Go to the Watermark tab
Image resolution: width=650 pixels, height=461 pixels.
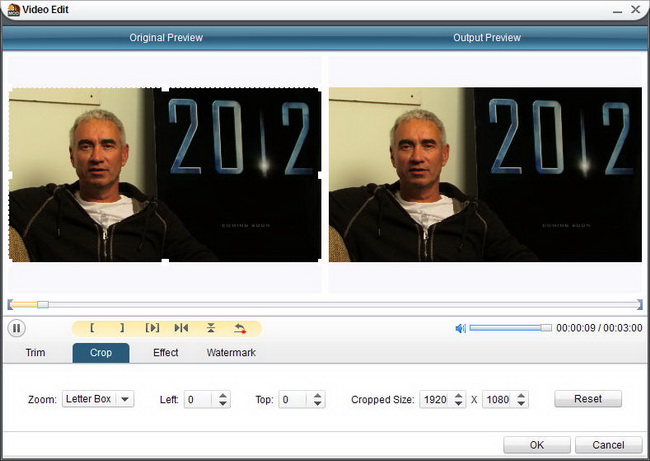click(231, 353)
